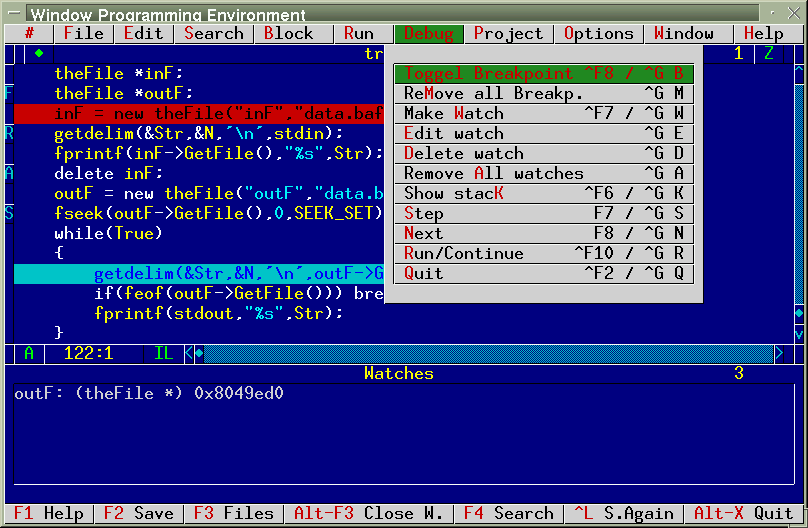
Task: Toggle breakpoint from the Debug menu
Action: 544,73
